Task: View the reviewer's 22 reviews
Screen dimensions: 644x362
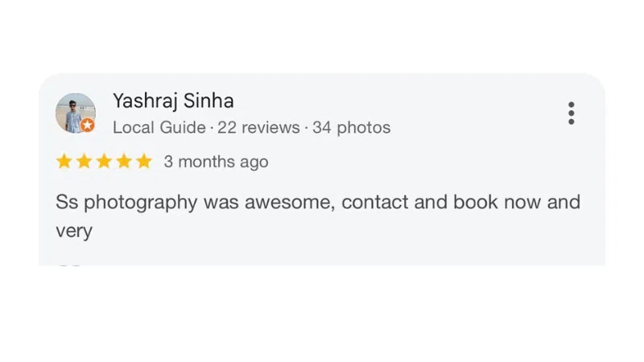Action: tap(258, 128)
